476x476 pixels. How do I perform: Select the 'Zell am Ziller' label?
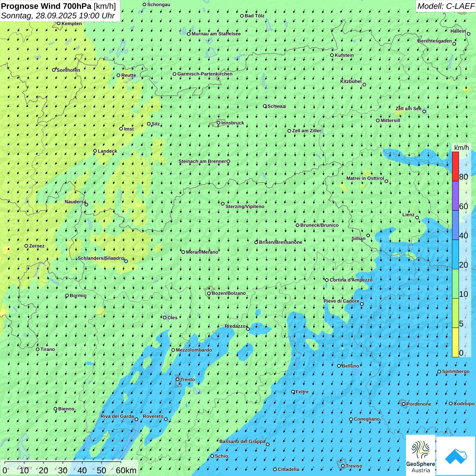tap(306, 131)
